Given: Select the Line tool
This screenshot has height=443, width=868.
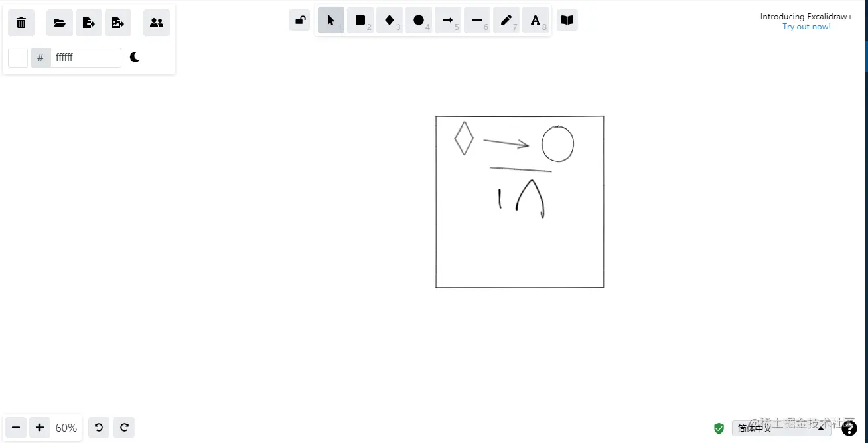Looking at the screenshot, I should pos(477,20).
